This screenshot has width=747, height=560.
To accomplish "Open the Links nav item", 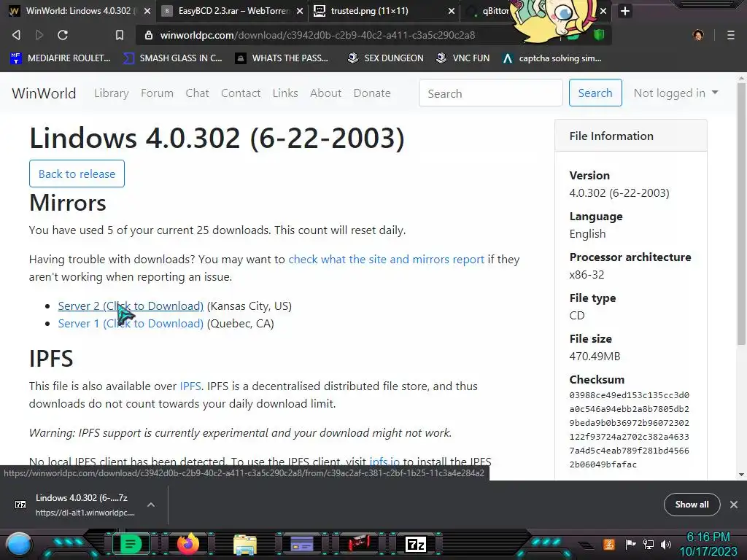I will point(285,93).
